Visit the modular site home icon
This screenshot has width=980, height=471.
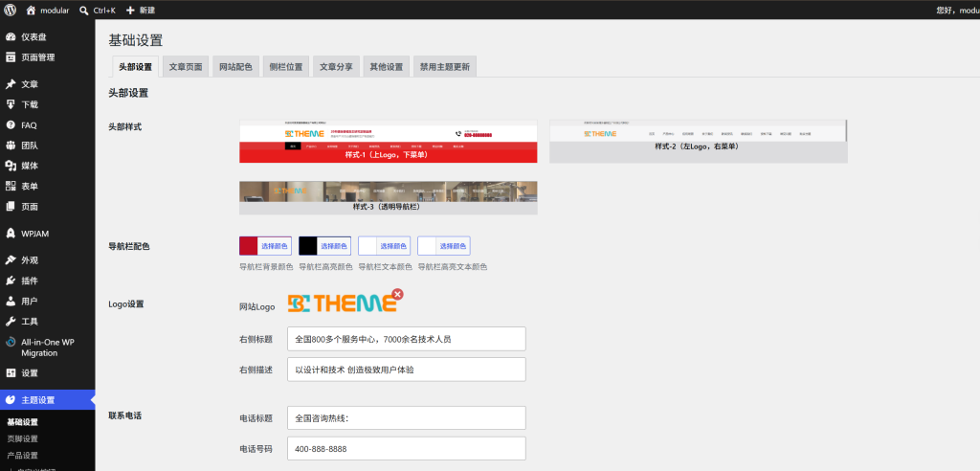click(x=31, y=10)
